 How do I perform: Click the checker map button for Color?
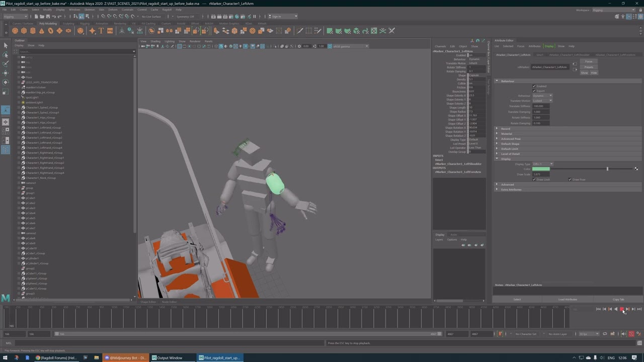[636, 169]
